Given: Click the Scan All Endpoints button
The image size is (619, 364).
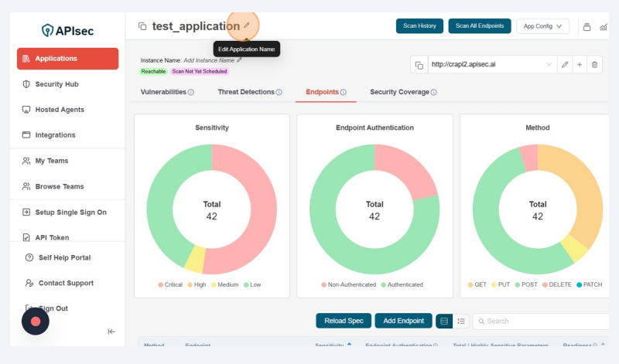Looking at the screenshot, I should pos(479,26).
